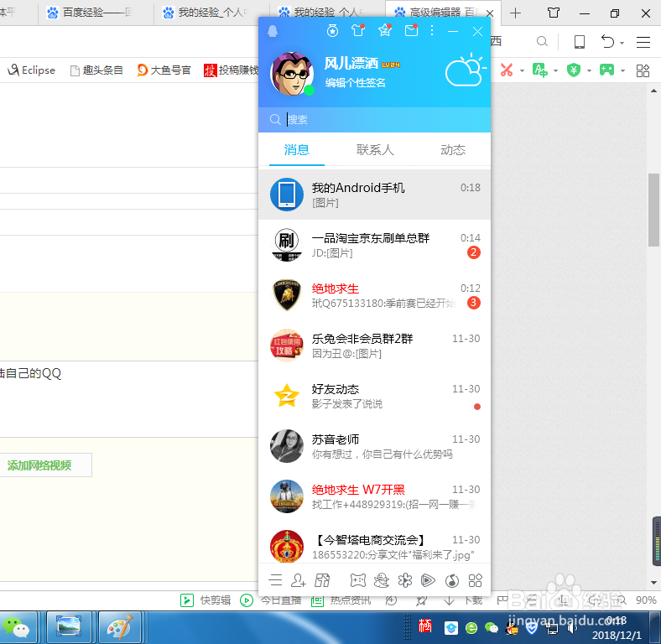The width and height of the screenshot is (661, 644).
Task: Open the QQ application manager grid icon
Action: (475, 580)
